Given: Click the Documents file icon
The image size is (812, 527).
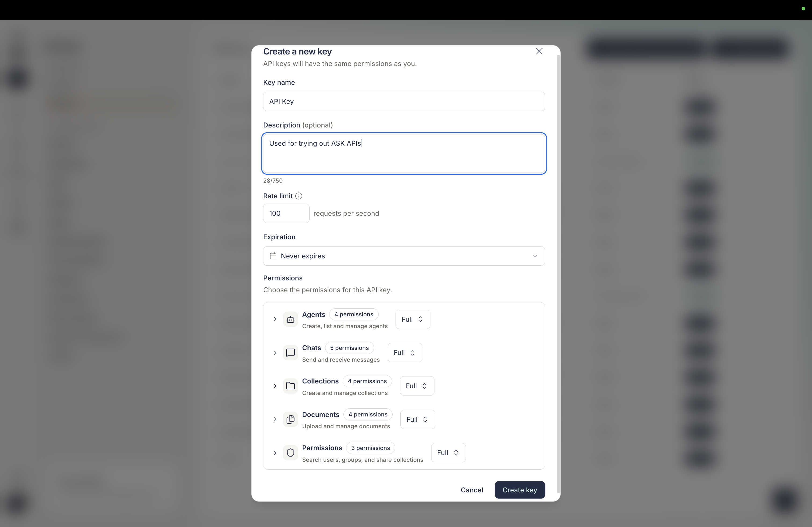Looking at the screenshot, I should (290, 419).
